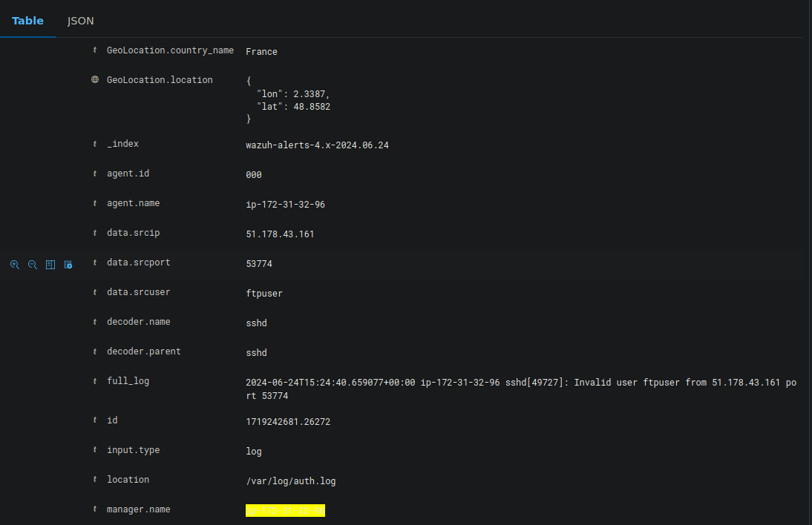
Task: Select the full_log field name
Action: click(128, 381)
